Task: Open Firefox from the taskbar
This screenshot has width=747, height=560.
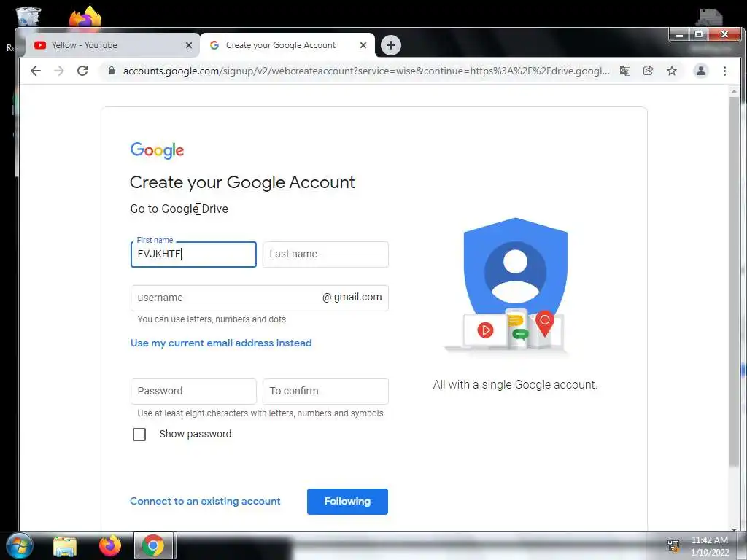Action: (x=110, y=546)
